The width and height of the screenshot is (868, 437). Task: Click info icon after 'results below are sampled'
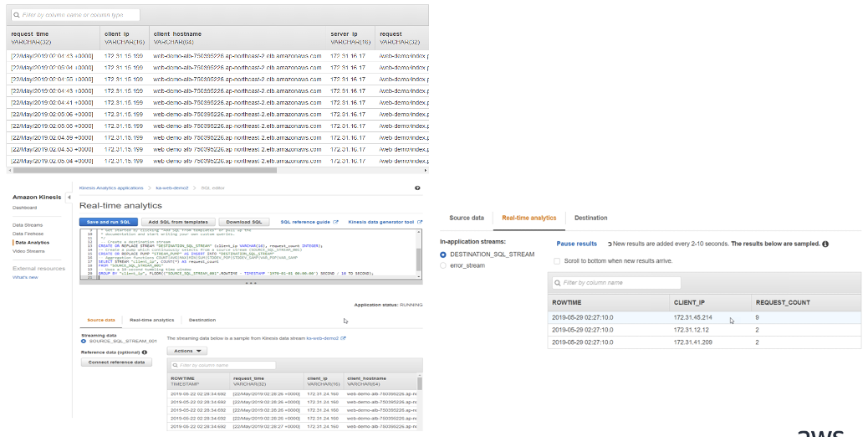pos(825,244)
